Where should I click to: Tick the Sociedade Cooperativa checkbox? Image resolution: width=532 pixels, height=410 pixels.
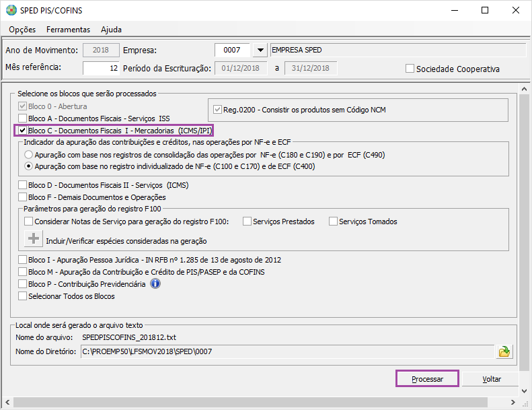[x=410, y=69]
